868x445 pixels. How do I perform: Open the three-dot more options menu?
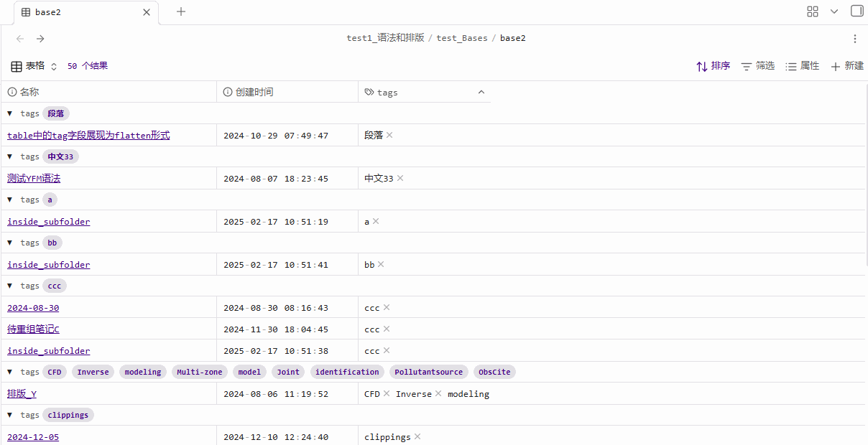pyautogui.click(x=854, y=39)
